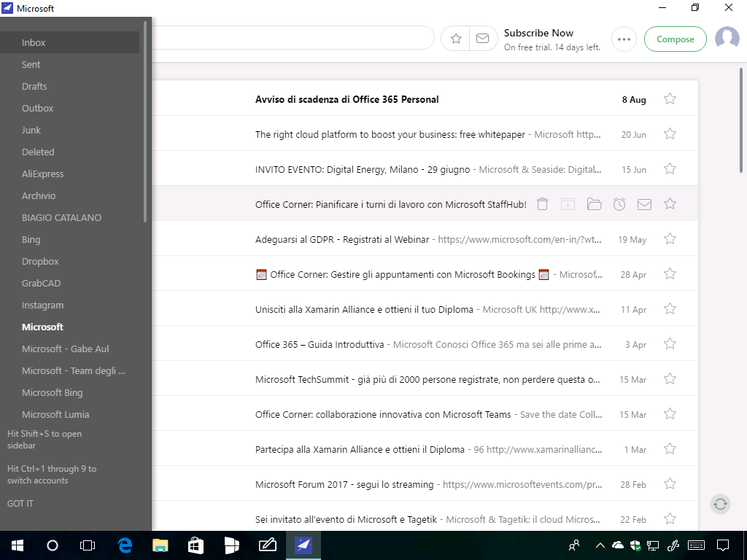The width and height of the screenshot is (747, 560).
Task: Open the account profile avatar
Action: [727, 38]
